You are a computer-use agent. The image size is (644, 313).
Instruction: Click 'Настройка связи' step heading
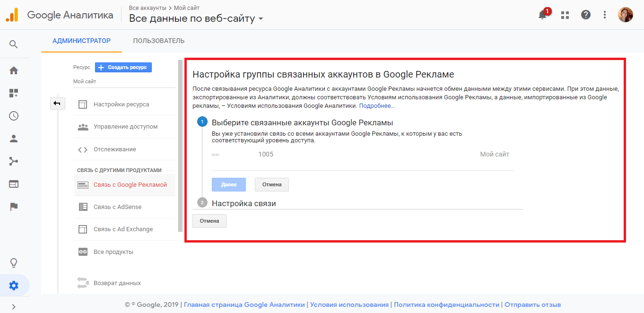244,203
